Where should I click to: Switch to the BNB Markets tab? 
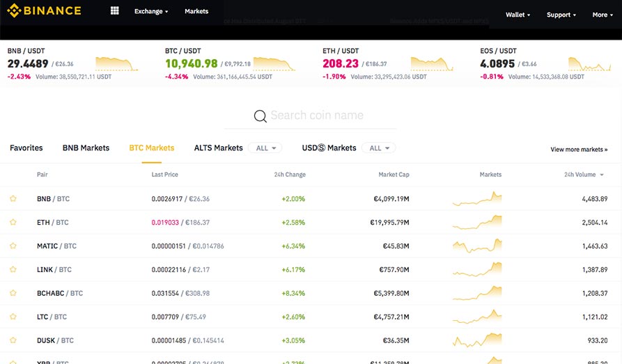(x=86, y=148)
